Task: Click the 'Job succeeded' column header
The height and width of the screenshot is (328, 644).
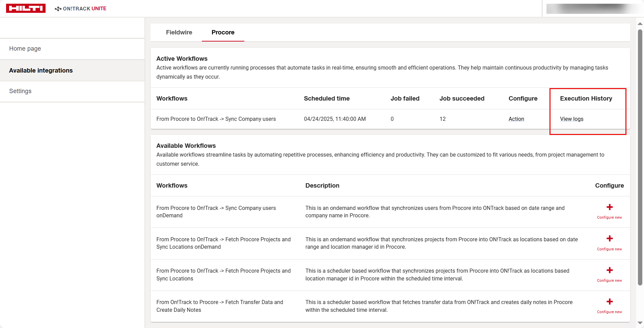Action: [462, 99]
